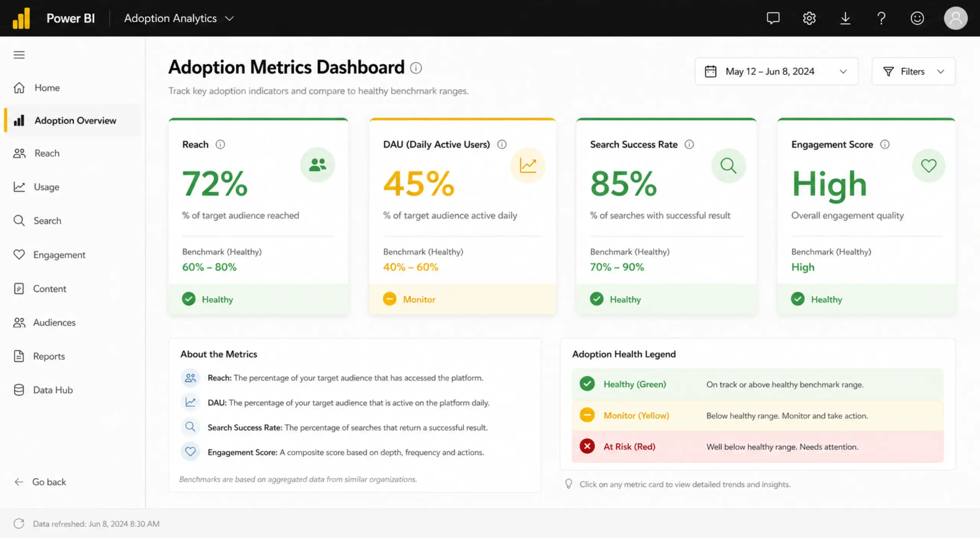Viewport: 980px width, 538px height.
Task: Click magnifier icon on Search Success Rate card
Action: (728, 166)
